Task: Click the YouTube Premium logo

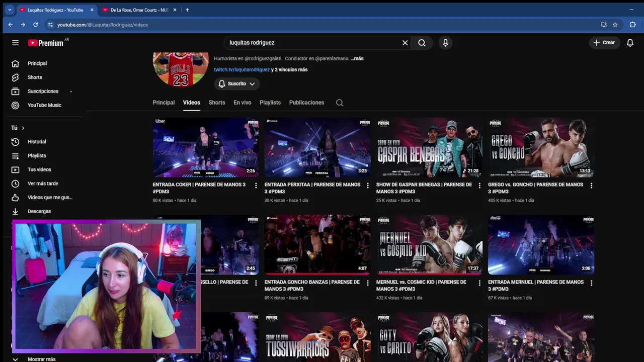Action: pos(45,43)
